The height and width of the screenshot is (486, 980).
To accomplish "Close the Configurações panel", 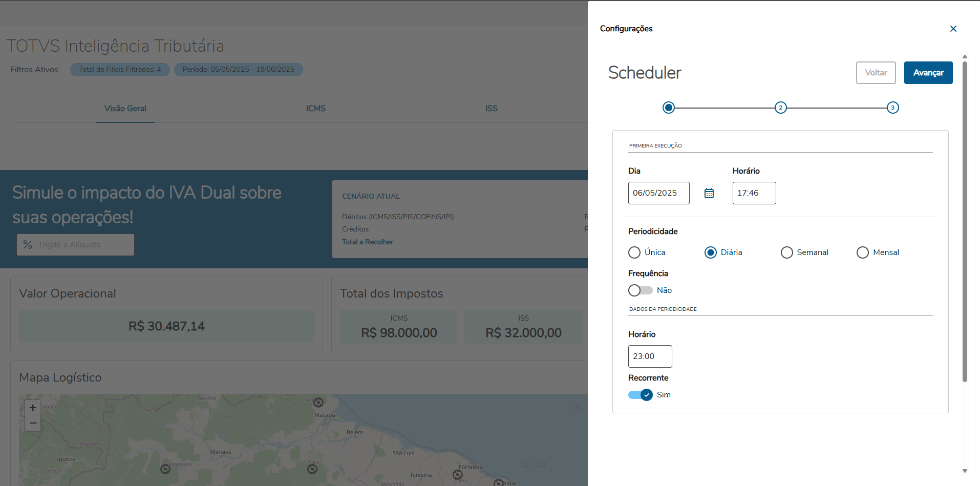I will pos(953,29).
